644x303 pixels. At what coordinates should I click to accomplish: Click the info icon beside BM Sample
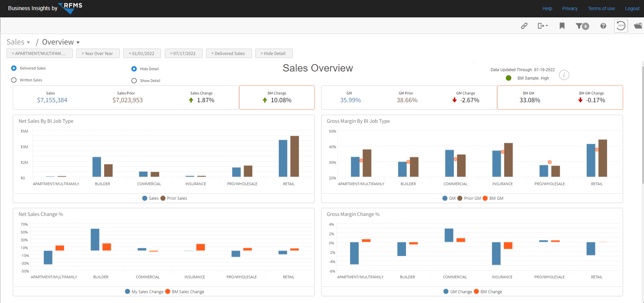point(564,75)
